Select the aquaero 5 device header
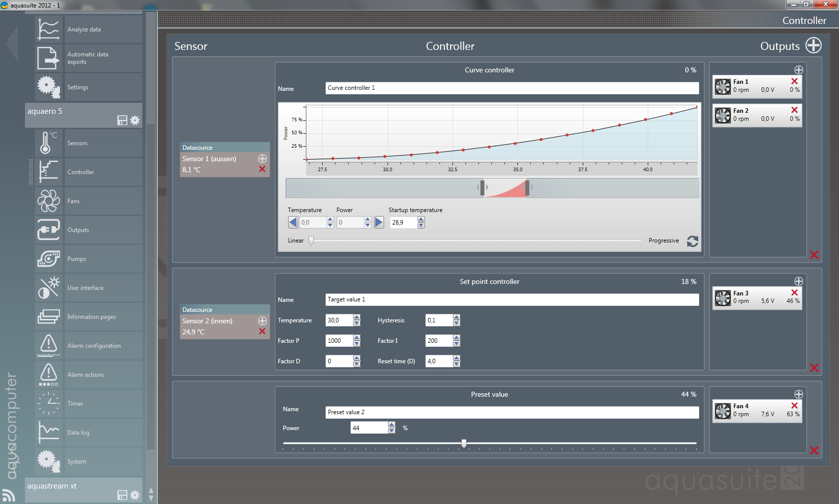 click(x=83, y=115)
